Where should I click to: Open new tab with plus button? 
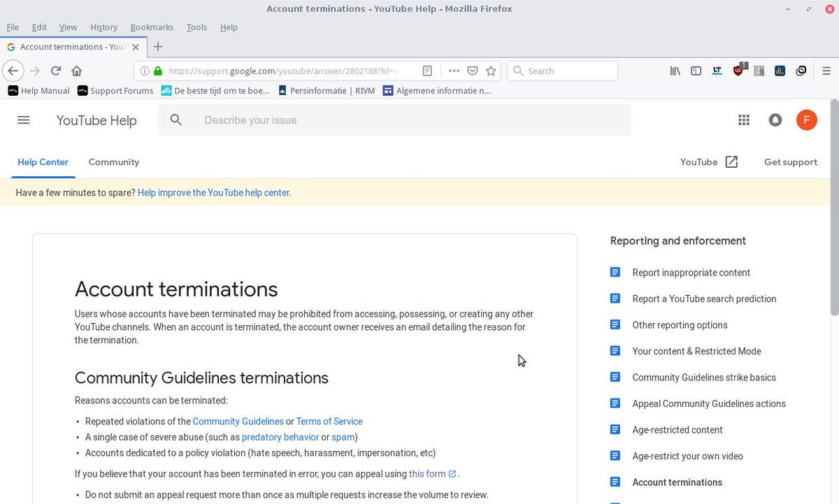158,47
